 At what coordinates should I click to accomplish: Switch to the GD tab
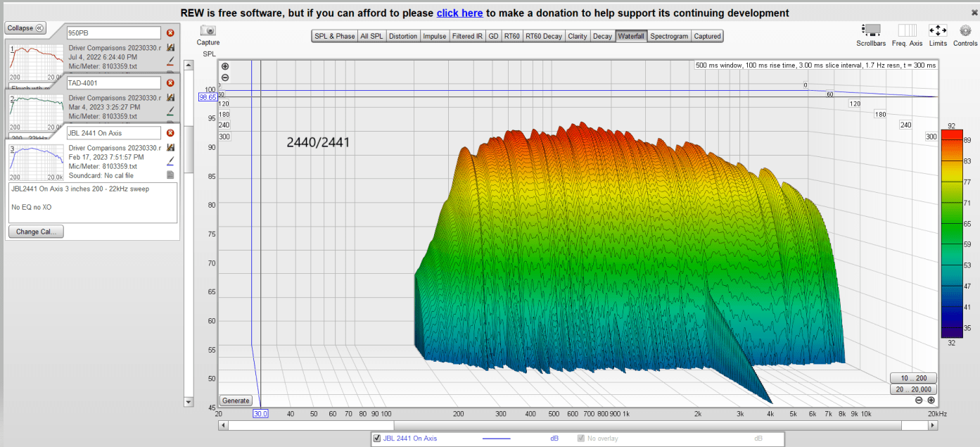493,36
